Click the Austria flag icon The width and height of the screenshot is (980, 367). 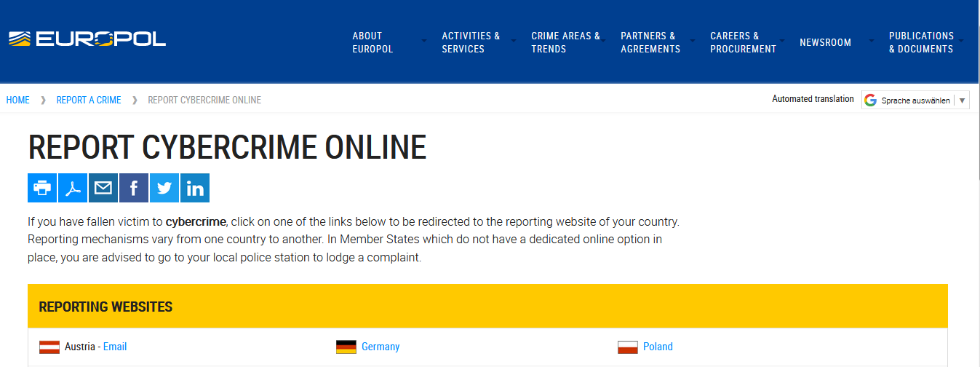click(x=49, y=347)
